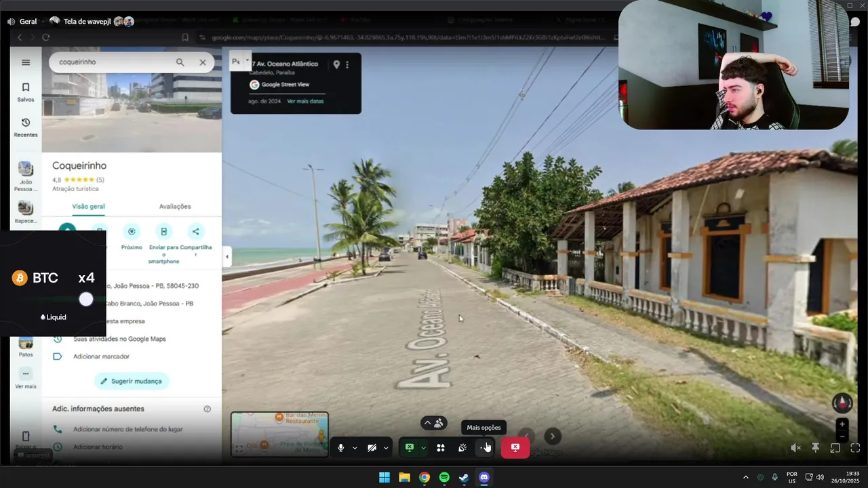Switch to the Visão geral tab
This screenshot has width=868, height=488.
[x=88, y=206]
